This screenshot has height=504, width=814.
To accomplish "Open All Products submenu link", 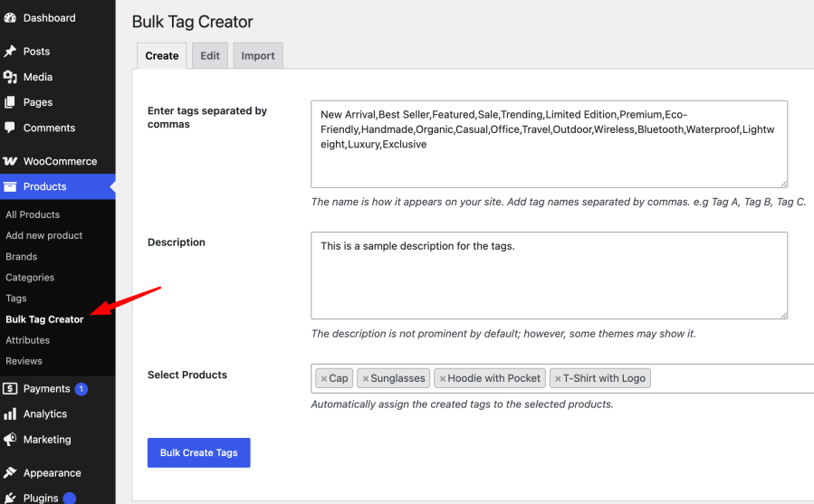I will click(33, 214).
